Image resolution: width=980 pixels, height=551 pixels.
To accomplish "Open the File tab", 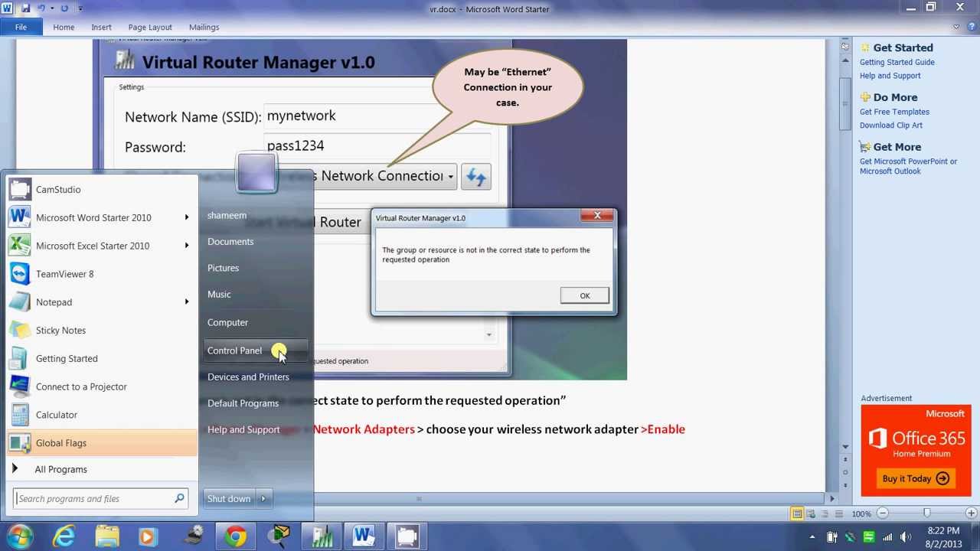I will [21, 27].
